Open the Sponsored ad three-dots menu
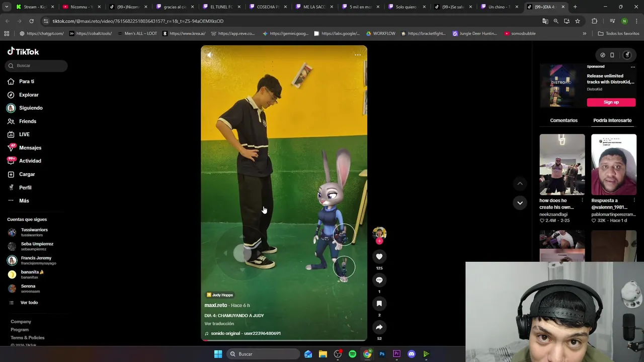Viewport: 644px width, 362px height. click(x=633, y=67)
